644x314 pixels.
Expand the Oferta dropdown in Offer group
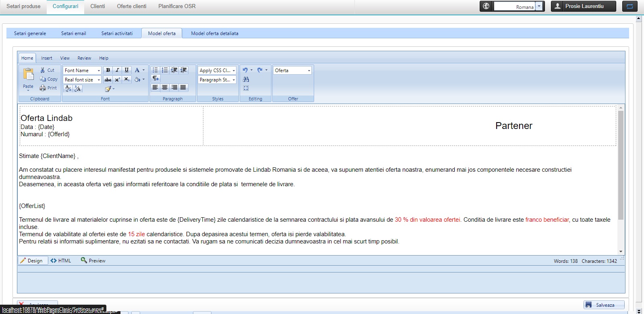[309, 71]
